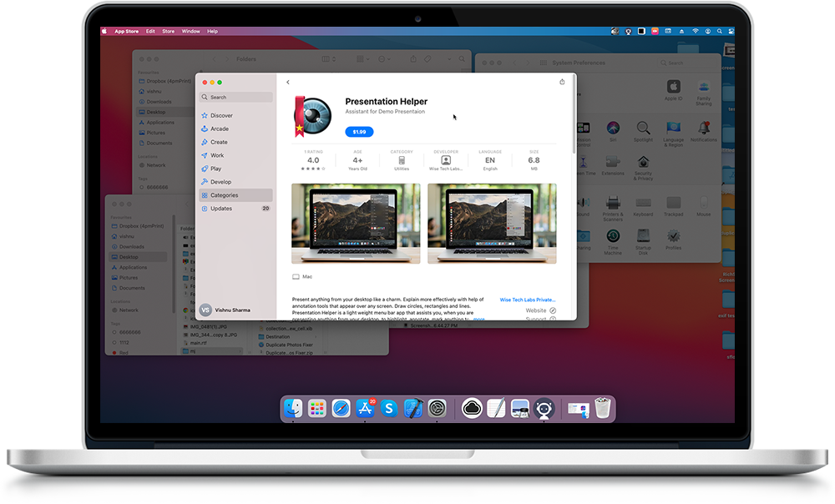Open Spotlight pane in System Preferences
The image size is (835, 504).
coord(643,131)
